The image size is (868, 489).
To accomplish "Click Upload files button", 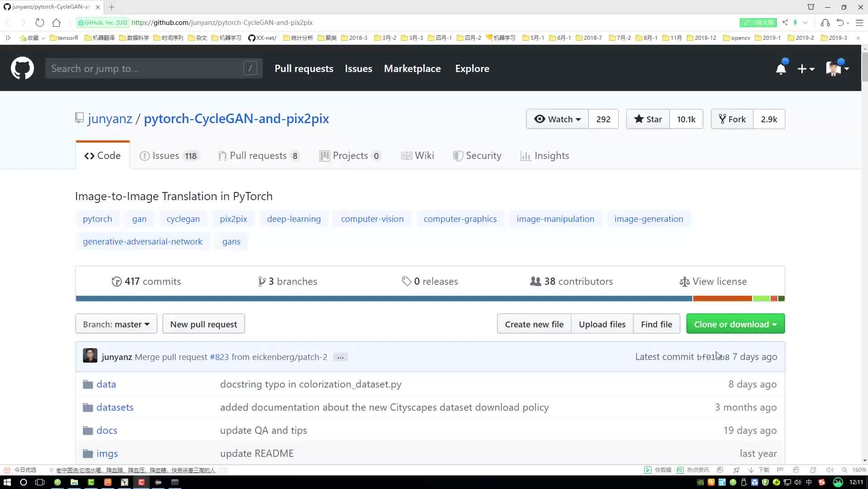I will pos(602,324).
